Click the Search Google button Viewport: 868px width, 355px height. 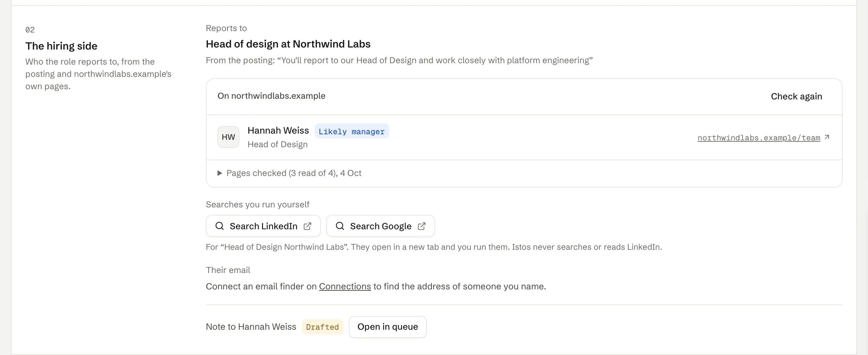pos(380,226)
